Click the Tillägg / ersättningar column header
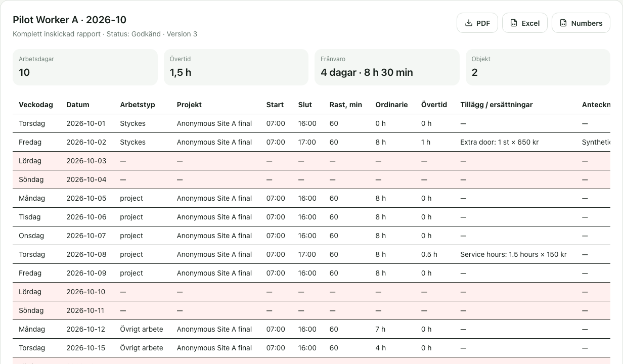Screen dimensions: 623x364 coord(497,105)
